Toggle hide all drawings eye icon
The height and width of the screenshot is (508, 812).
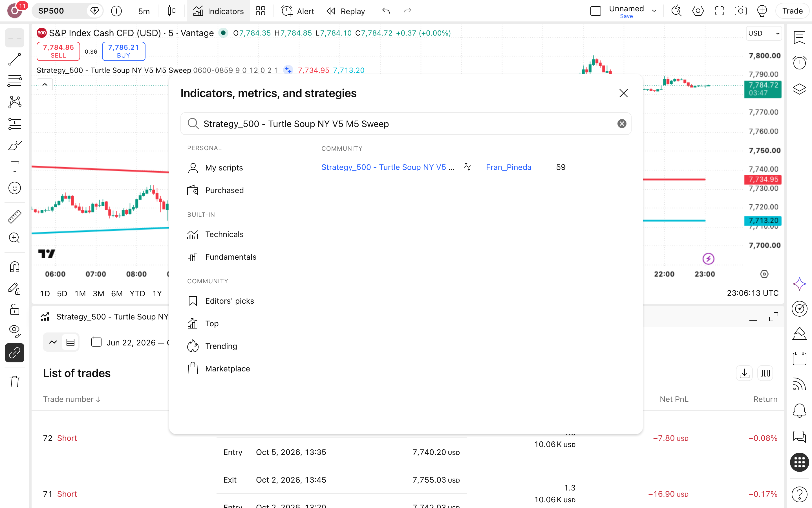pyautogui.click(x=14, y=331)
